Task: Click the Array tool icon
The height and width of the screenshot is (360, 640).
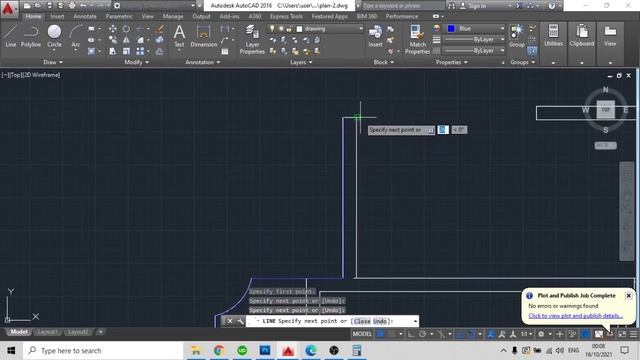Action: [140, 51]
